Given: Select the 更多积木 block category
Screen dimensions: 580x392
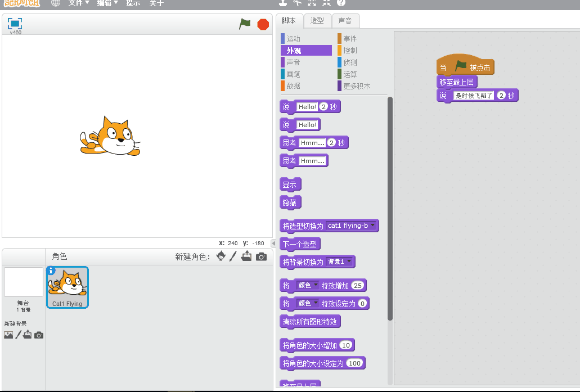Looking at the screenshot, I should coord(362,86).
